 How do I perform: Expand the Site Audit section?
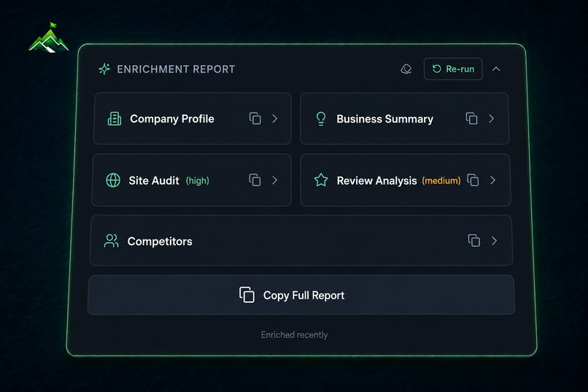click(275, 180)
